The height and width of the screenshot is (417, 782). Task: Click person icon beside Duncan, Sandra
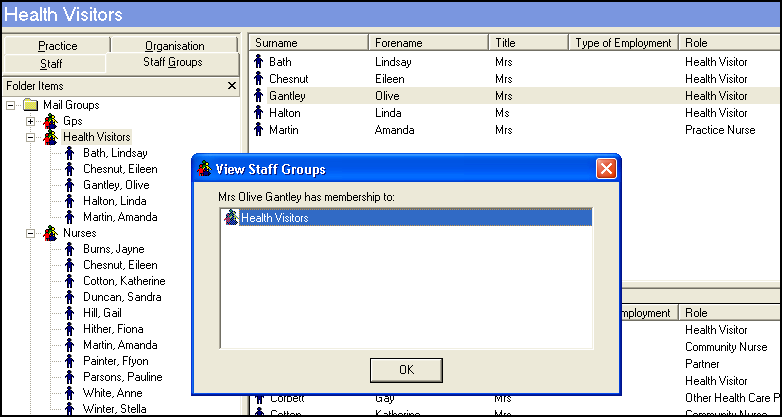pos(69,297)
